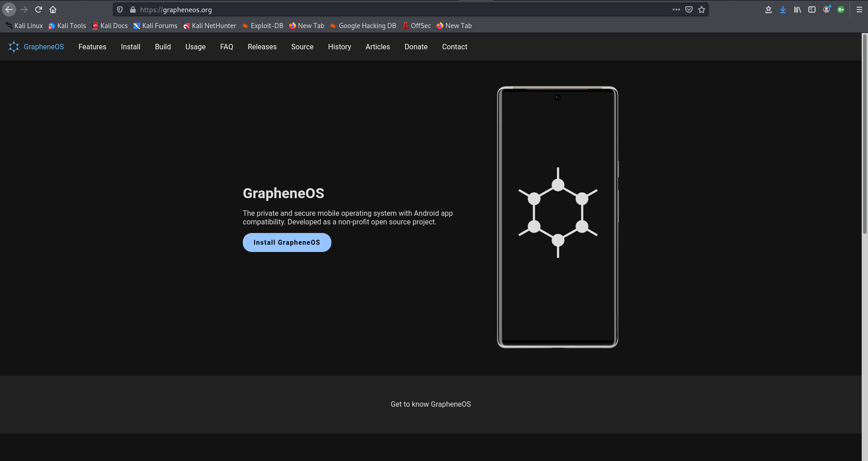Click the forward navigation arrow
This screenshot has width=868, height=461.
coord(24,10)
